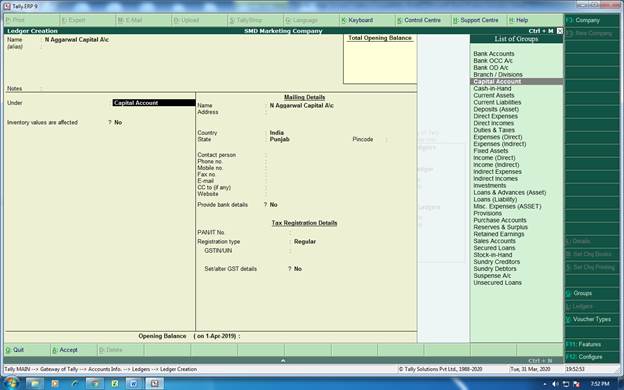Close the Ledger Creation screen with X
Screen dimensions: 624x390
tap(560, 31)
